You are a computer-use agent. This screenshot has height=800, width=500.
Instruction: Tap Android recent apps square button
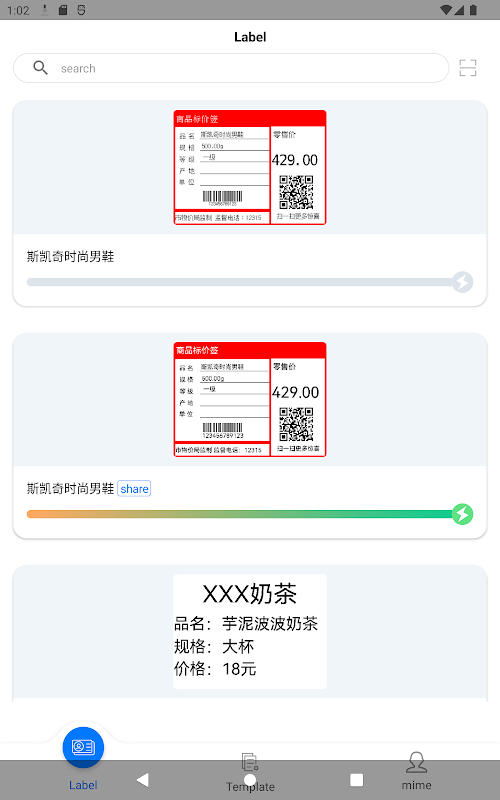click(357, 780)
